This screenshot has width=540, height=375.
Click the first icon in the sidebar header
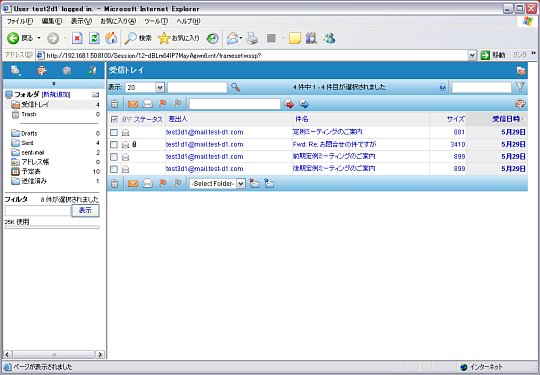(15, 70)
